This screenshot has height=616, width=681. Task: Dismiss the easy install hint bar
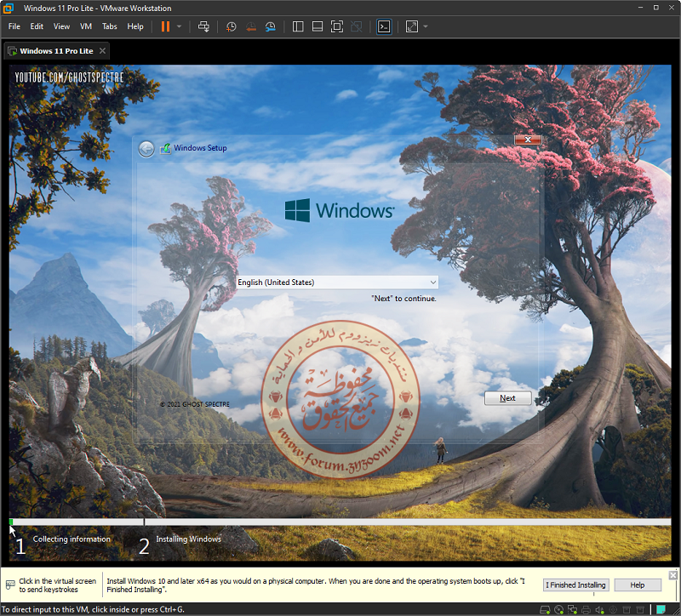click(x=672, y=575)
